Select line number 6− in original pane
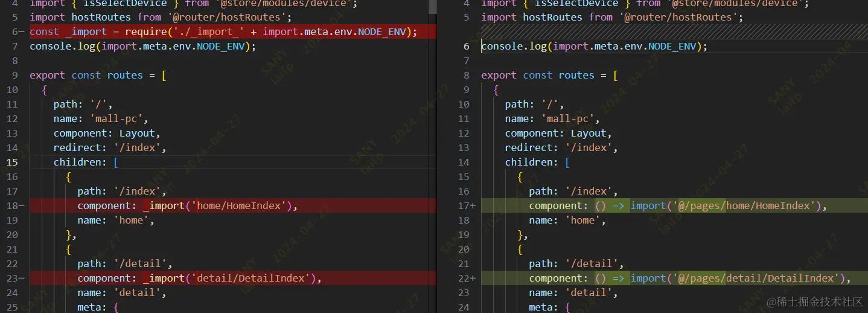 pyautogui.click(x=18, y=31)
